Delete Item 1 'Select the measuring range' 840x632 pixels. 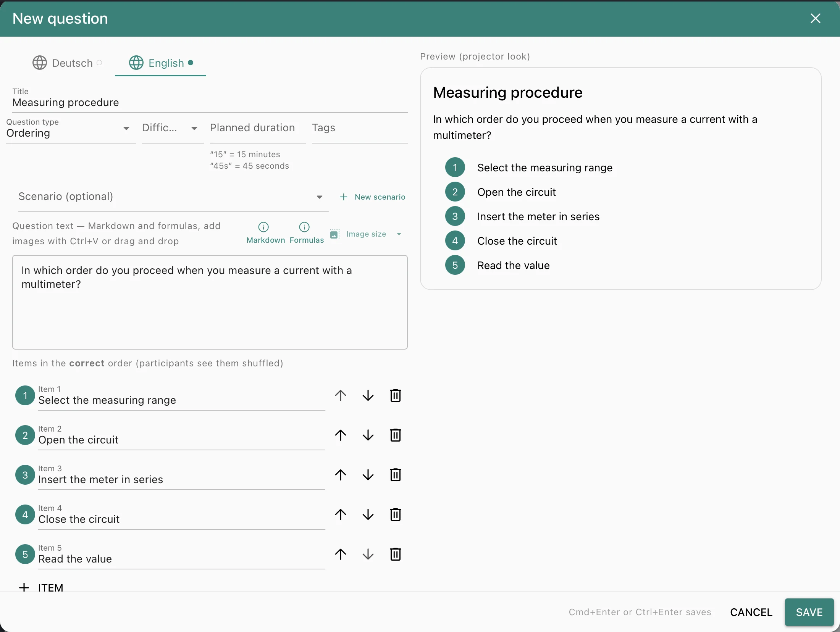coord(396,395)
